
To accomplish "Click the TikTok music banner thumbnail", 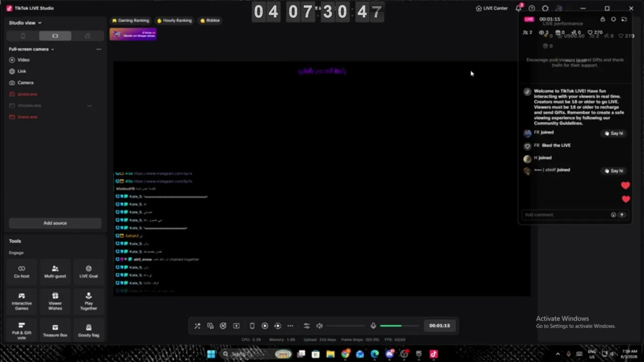I will [x=133, y=34].
